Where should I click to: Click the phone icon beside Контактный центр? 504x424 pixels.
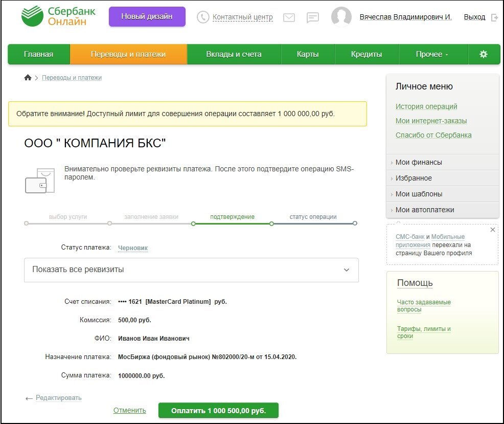pos(203,17)
